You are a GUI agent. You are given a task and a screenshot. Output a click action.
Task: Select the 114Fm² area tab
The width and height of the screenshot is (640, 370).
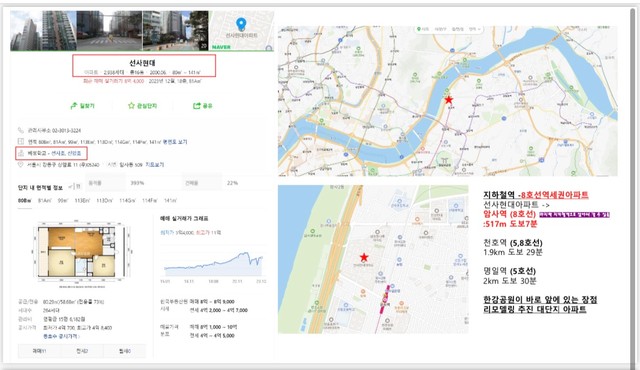(150, 201)
